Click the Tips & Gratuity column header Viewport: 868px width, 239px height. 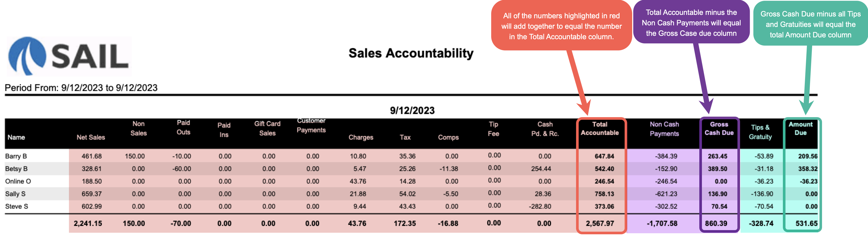click(x=760, y=132)
